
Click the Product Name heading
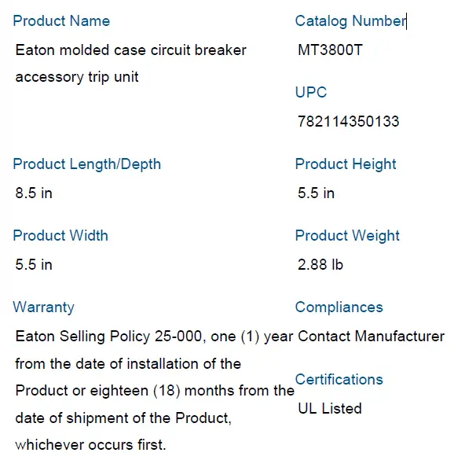click(x=61, y=21)
